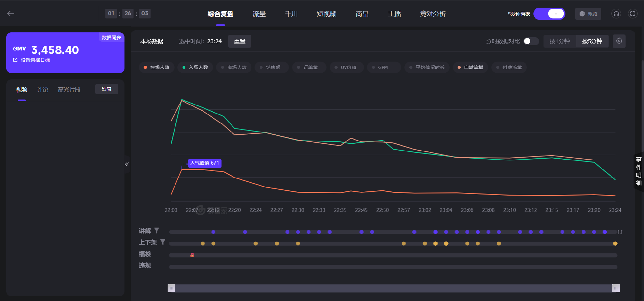Click the time range slider track

tap(393, 288)
